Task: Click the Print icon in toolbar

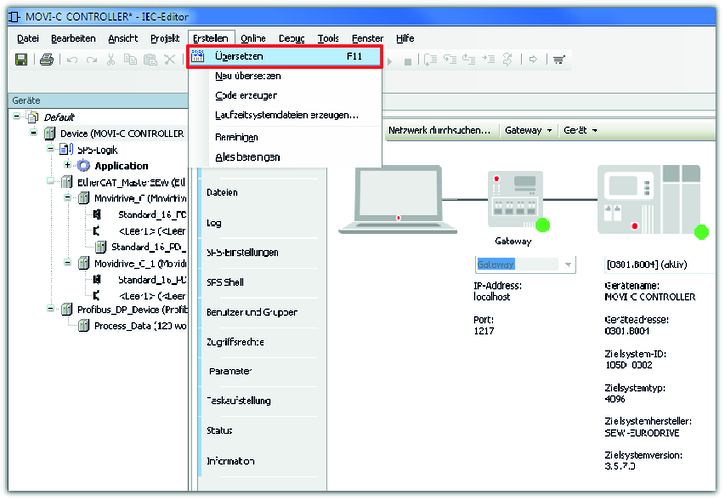Action: (x=46, y=60)
